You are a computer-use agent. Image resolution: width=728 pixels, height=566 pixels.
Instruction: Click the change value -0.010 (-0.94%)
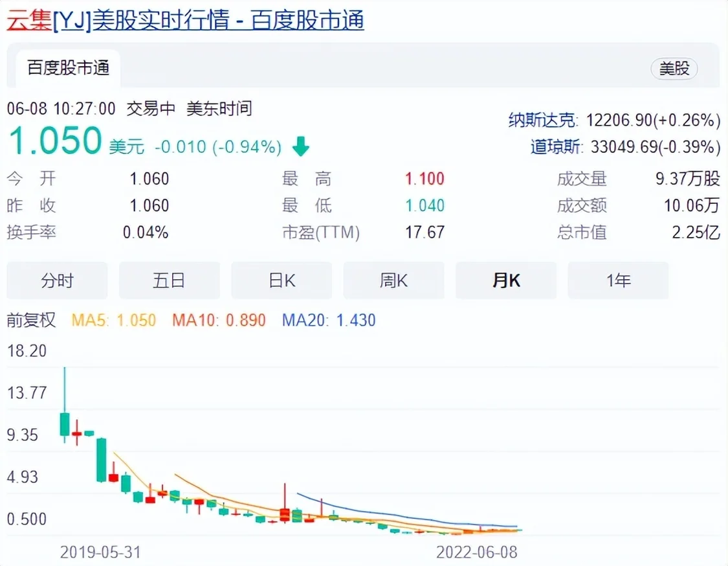coord(217,147)
